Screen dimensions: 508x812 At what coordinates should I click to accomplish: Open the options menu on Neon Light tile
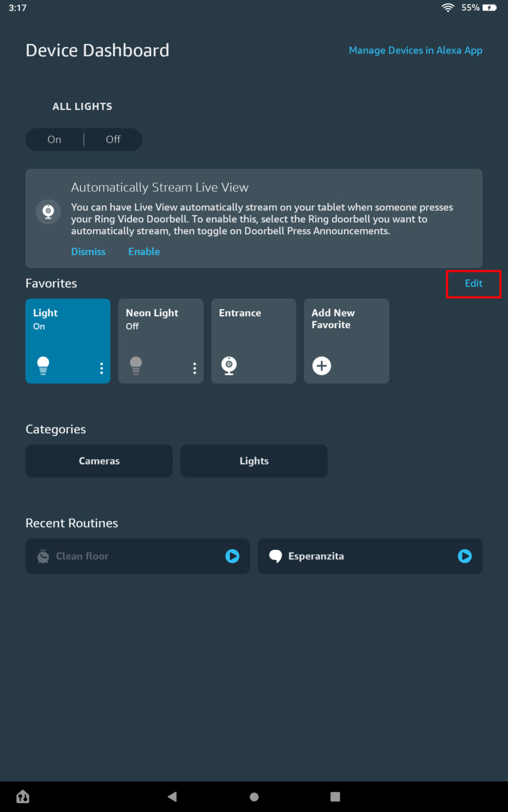tap(194, 368)
